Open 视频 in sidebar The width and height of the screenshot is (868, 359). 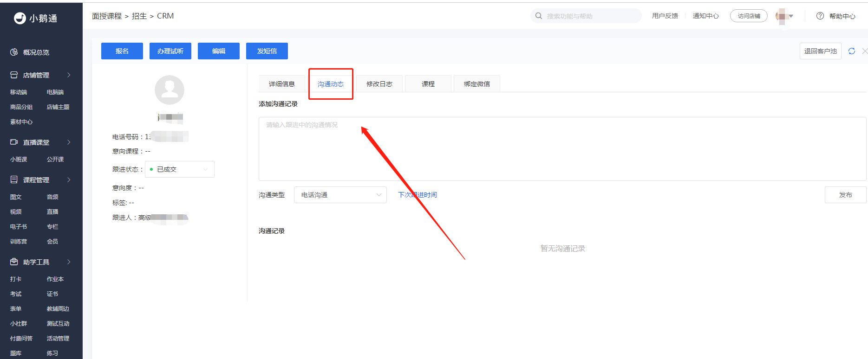[x=16, y=212]
